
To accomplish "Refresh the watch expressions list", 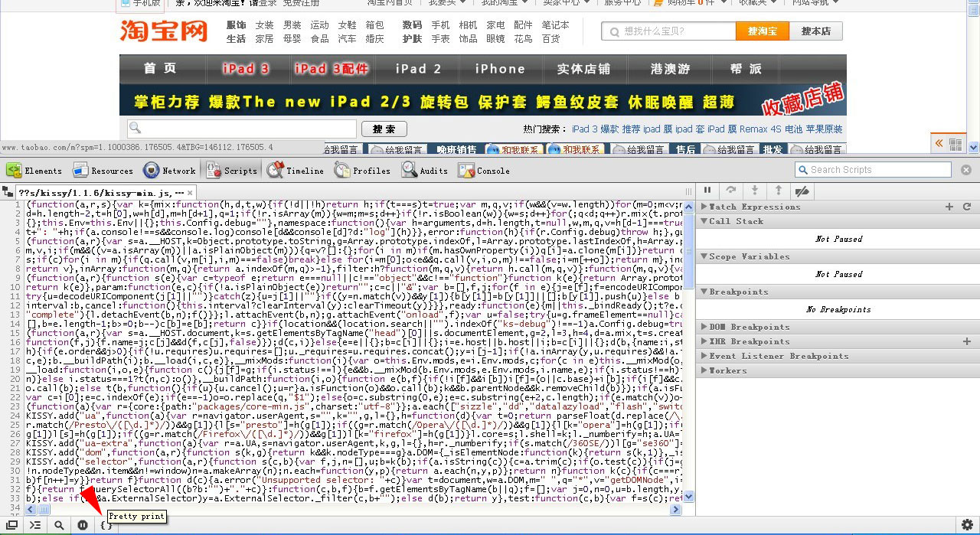I will pos(966,207).
